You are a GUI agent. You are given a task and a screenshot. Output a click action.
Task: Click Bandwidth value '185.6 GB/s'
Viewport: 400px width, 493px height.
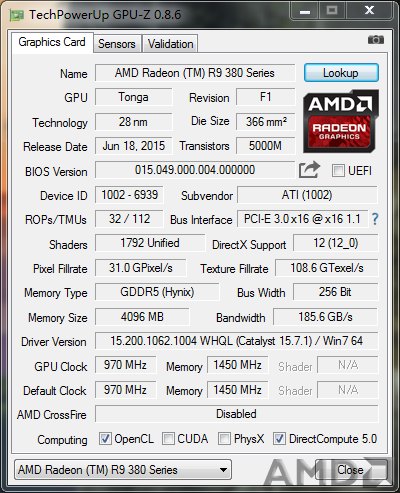point(325,317)
